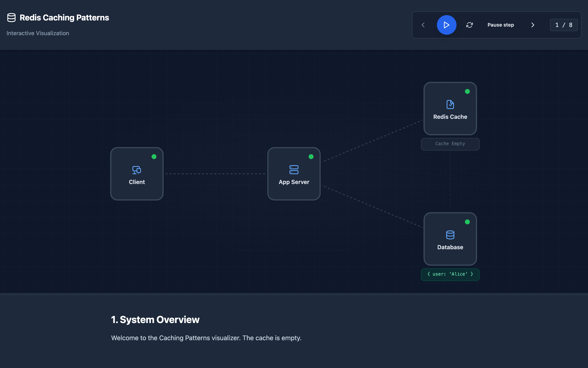Click the App Server node label
588x368 pixels.
coord(294,182)
